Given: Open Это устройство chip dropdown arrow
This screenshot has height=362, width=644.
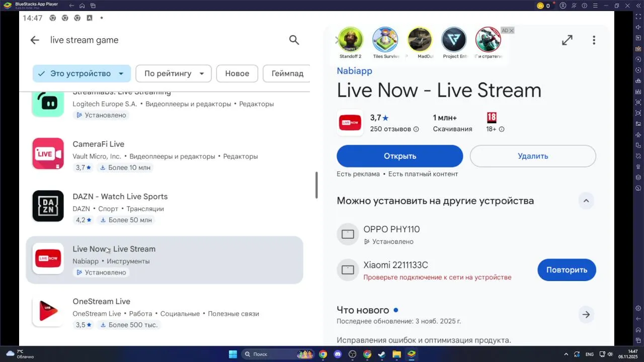Looking at the screenshot, I should pyautogui.click(x=121, y=73).
